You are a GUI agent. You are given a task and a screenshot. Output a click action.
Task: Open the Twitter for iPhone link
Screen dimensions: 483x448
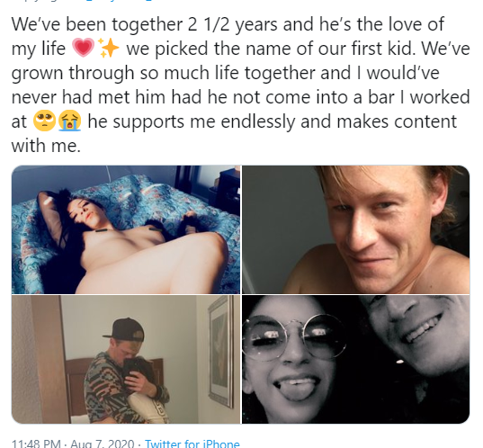192,444
